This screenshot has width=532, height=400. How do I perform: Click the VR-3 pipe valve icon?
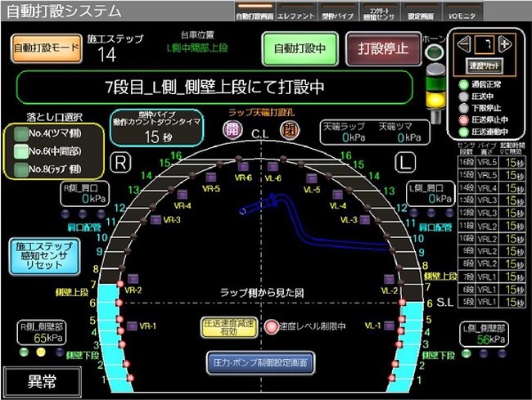tap(156, 220)
